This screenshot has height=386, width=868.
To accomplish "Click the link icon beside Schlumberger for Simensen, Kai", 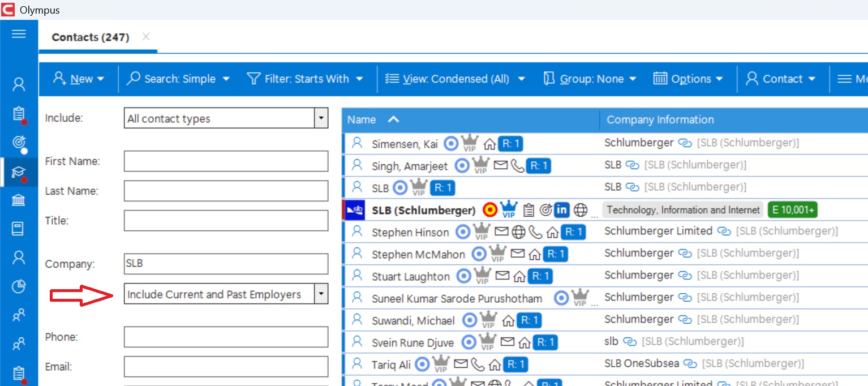I will [685, 143].
